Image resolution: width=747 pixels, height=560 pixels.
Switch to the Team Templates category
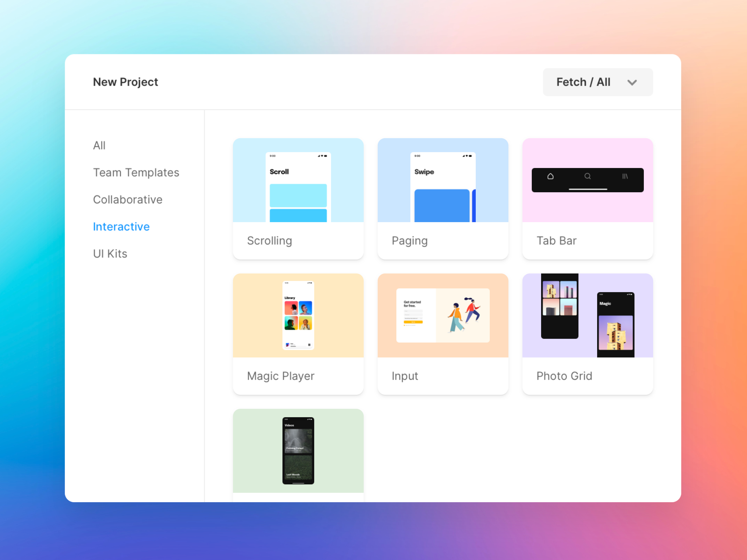click(136, 172)
